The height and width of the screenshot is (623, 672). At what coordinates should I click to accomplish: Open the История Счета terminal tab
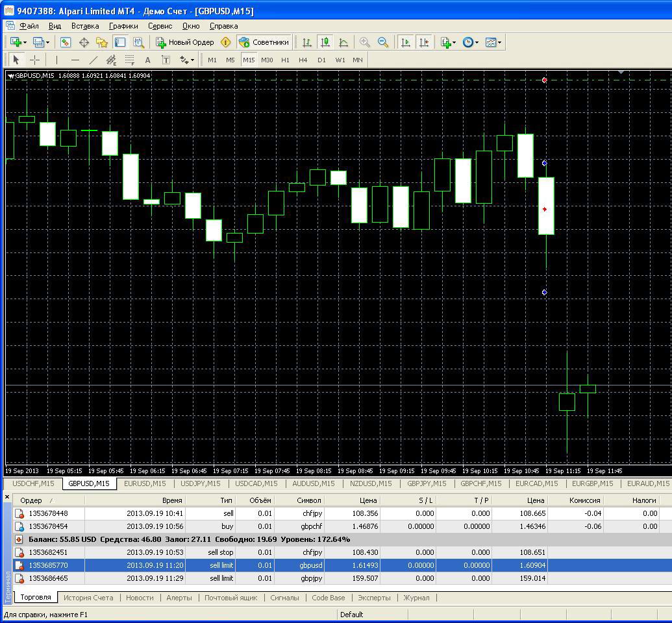click(x=88, y=597)
